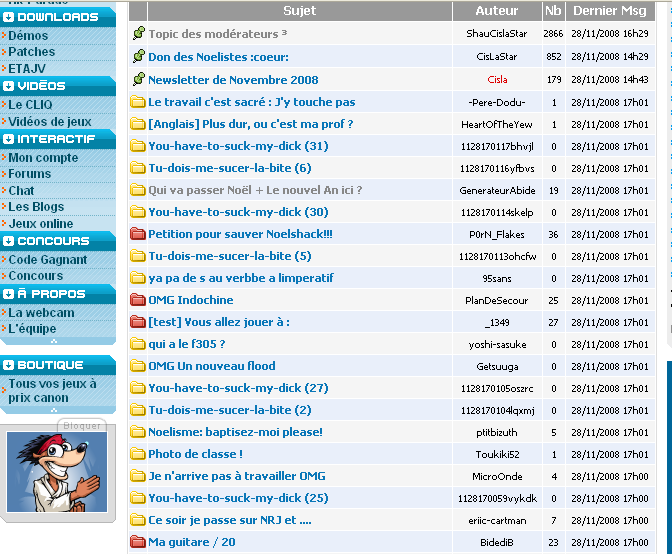Click the pin icon beside Don des Noelistes
The width and height of the screenshot is (672, 554).
(x=138, y=57)
